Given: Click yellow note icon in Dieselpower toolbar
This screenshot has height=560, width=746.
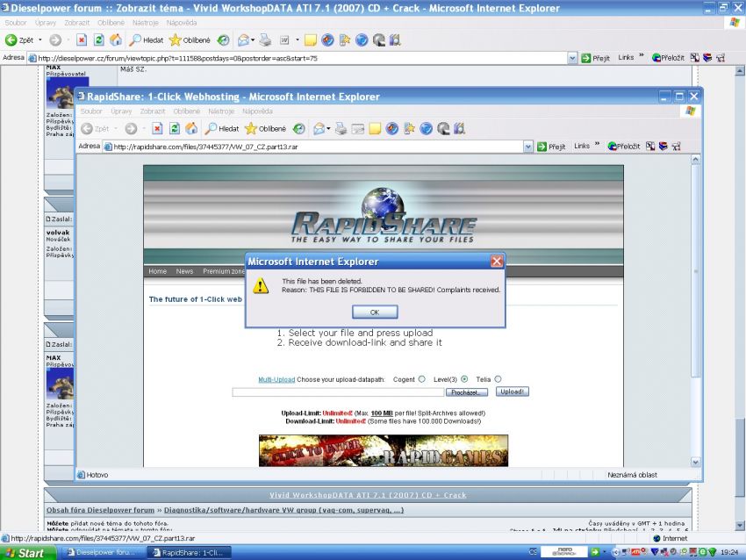Looking at the screenshot, I should pyautogui.click(x=310, y=40).
